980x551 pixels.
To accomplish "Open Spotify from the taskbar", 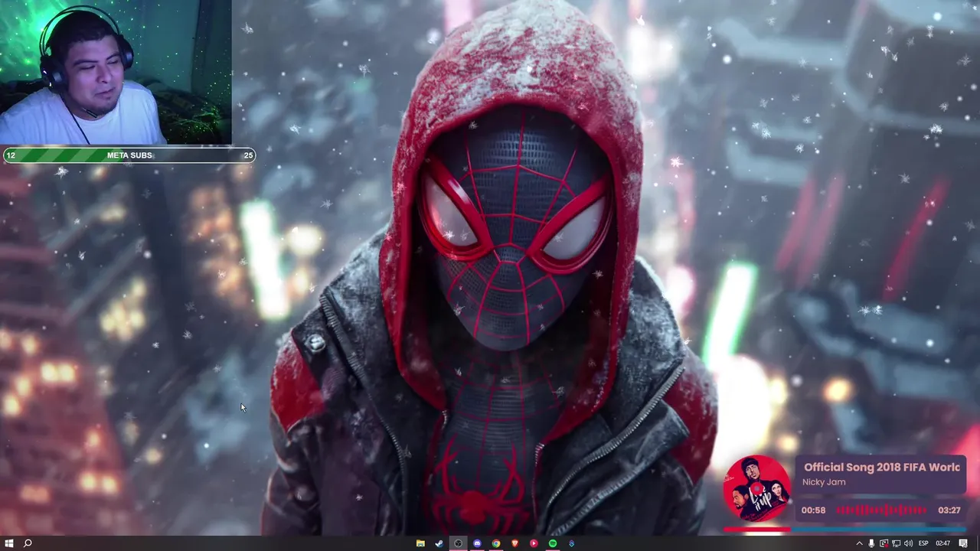I will click(552, 543).
